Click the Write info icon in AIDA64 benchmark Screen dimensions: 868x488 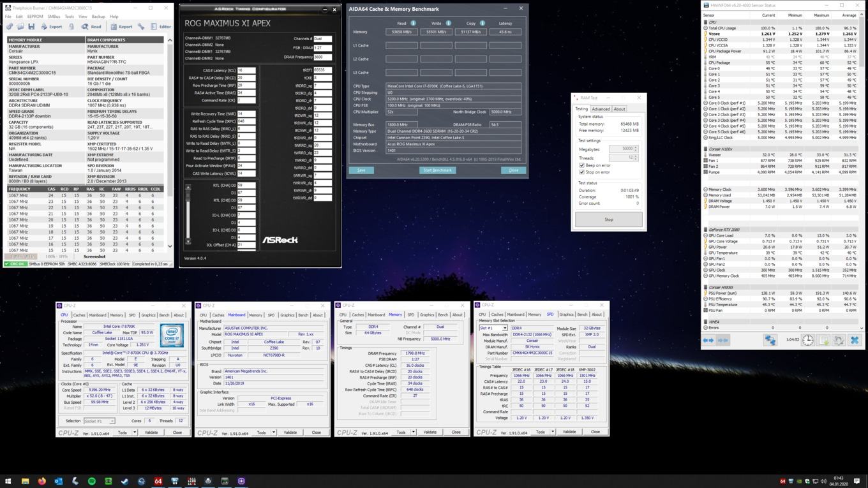[448, 23]
